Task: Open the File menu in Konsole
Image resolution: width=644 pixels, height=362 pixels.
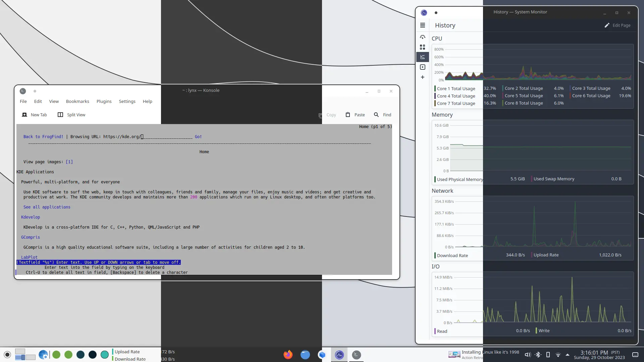Action: pos(23,101)
